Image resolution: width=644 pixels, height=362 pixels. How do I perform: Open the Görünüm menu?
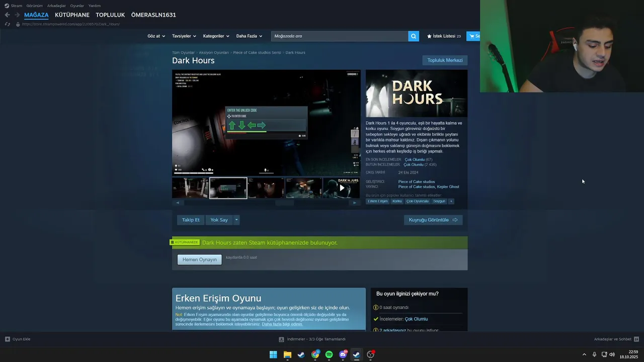coord(35,6)
